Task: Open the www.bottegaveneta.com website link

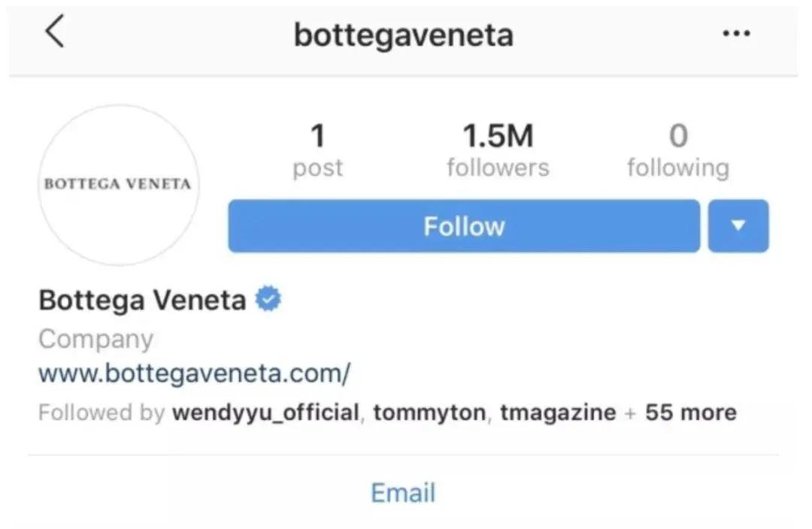Action: 194,373
